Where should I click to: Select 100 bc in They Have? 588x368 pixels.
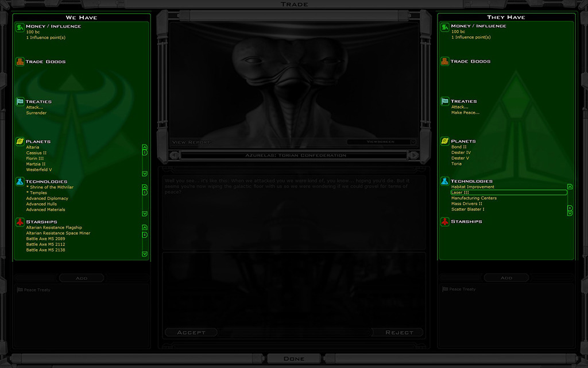458,32
